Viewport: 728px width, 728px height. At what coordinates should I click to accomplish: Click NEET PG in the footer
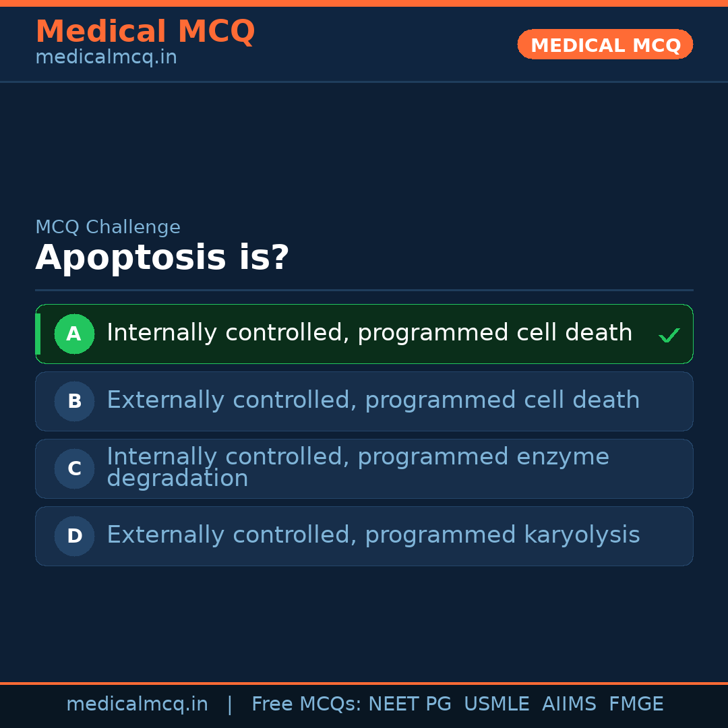(410, 704)
